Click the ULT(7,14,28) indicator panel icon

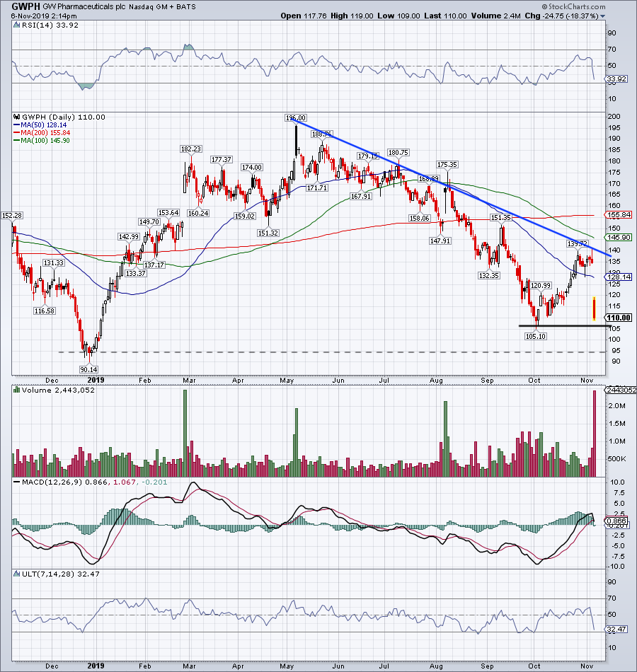tap(17, 574)
